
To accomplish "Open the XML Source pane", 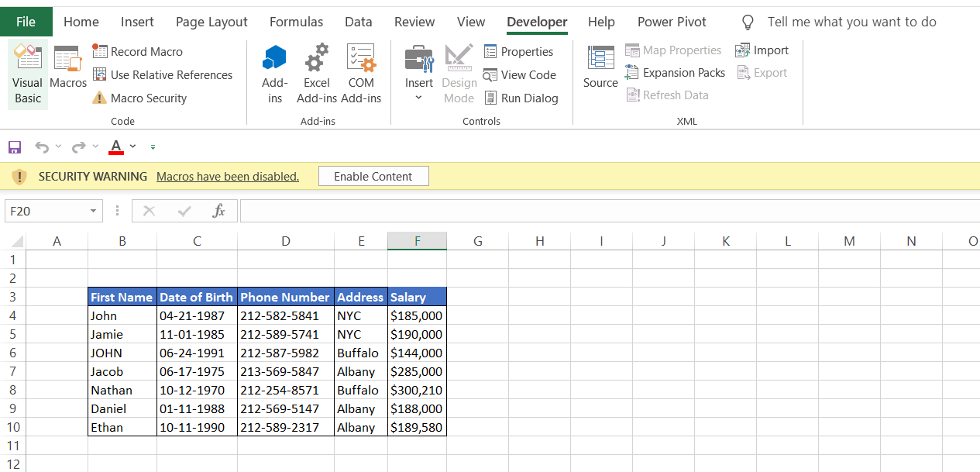I will tap(600, 68).
